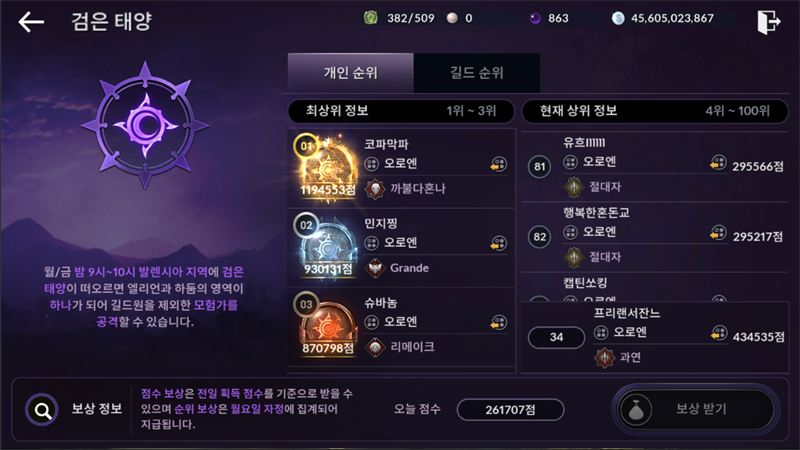Click the first place gold badge thumbnail
The width and height of the screenshot is (800, 450).
coord(327,168)
